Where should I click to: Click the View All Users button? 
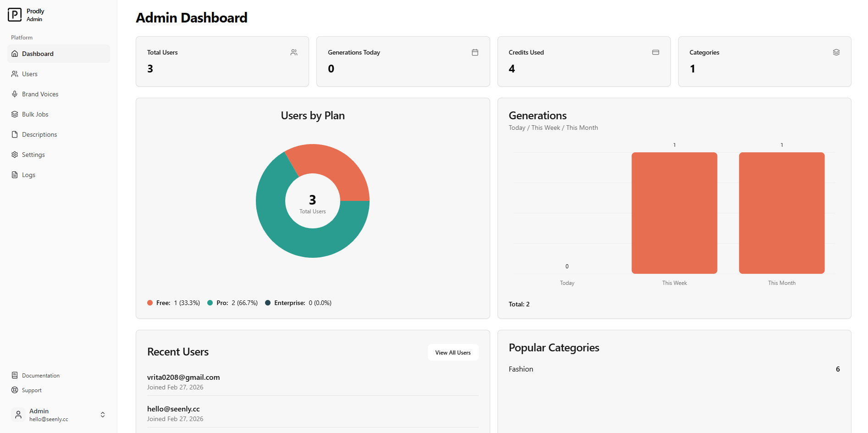pyautogui.click(x=453, y=353)
